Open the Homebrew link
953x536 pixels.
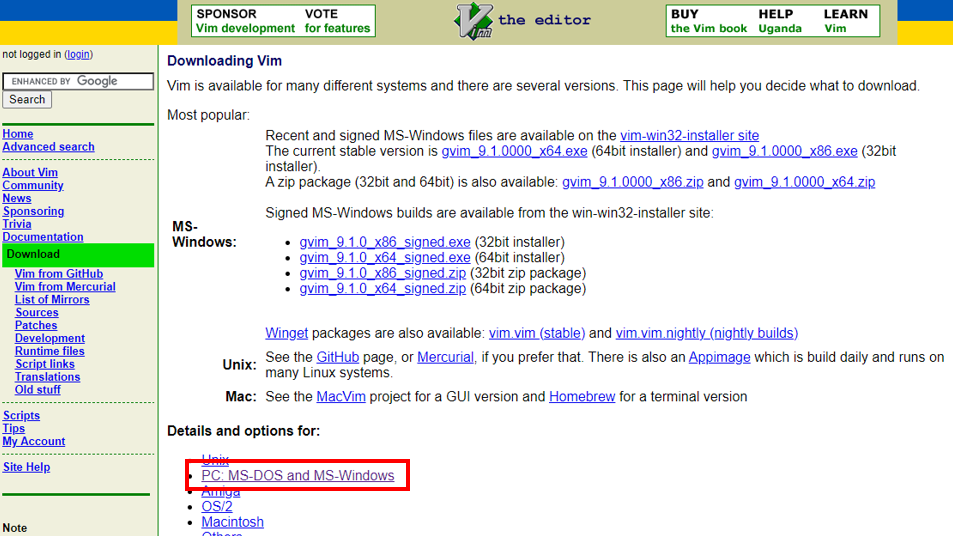pyautogui.click(x=582, y=397)
